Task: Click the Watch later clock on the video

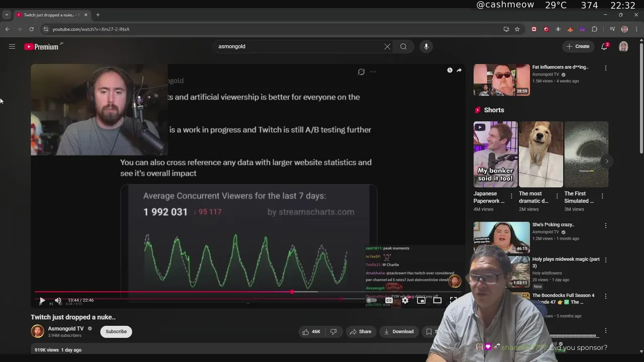Action: 450,70
